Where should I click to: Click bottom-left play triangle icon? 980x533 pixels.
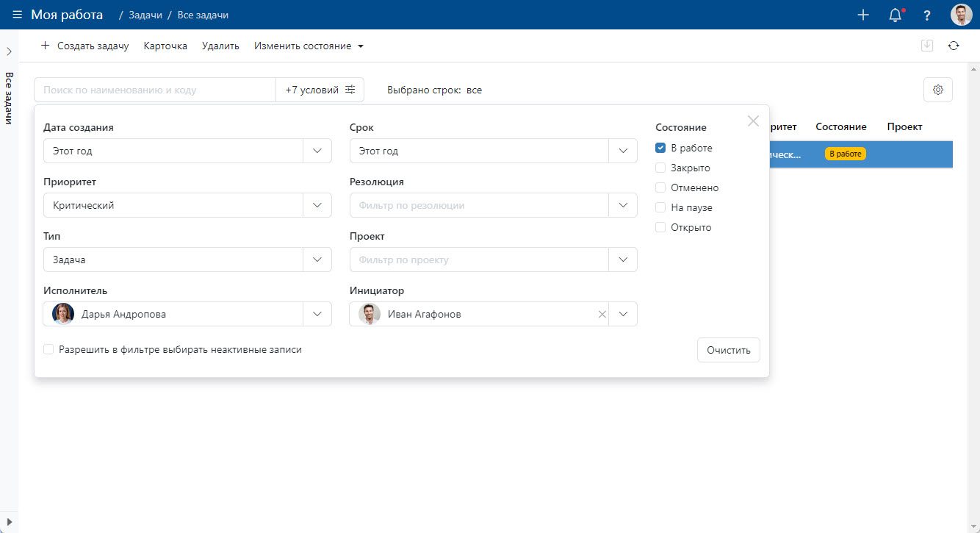click(9, 521)
